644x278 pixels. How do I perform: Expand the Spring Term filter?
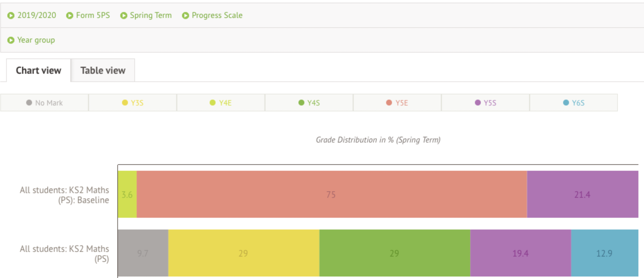[151, 15]
